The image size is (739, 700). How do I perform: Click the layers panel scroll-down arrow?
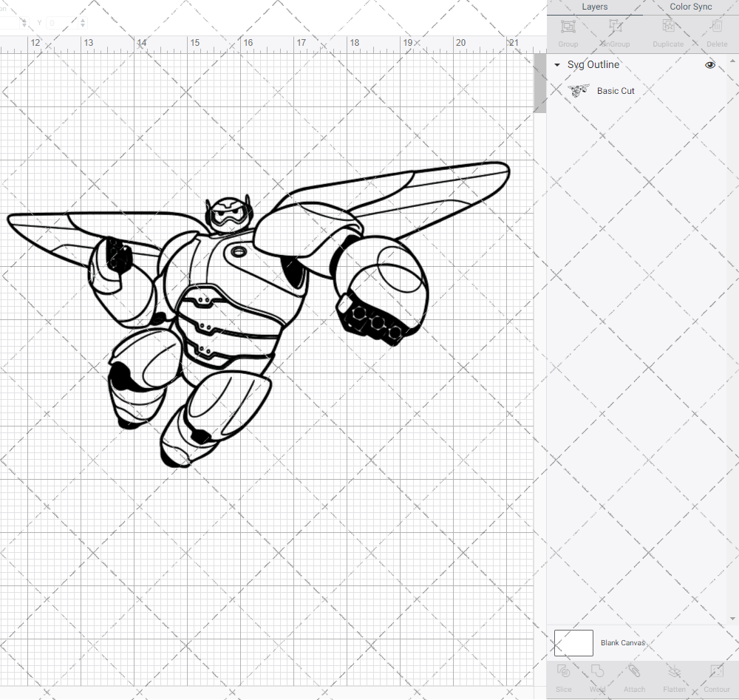(732, 619)
